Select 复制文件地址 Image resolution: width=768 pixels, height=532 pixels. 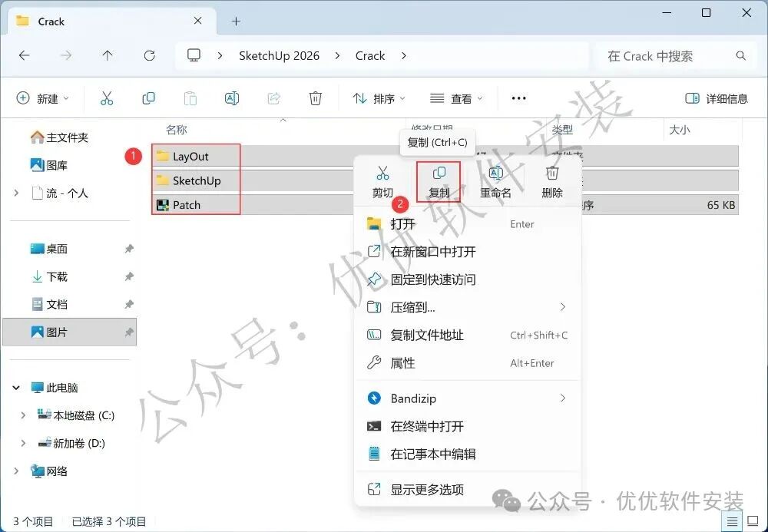pyautogui.click(x=467, y=335)
